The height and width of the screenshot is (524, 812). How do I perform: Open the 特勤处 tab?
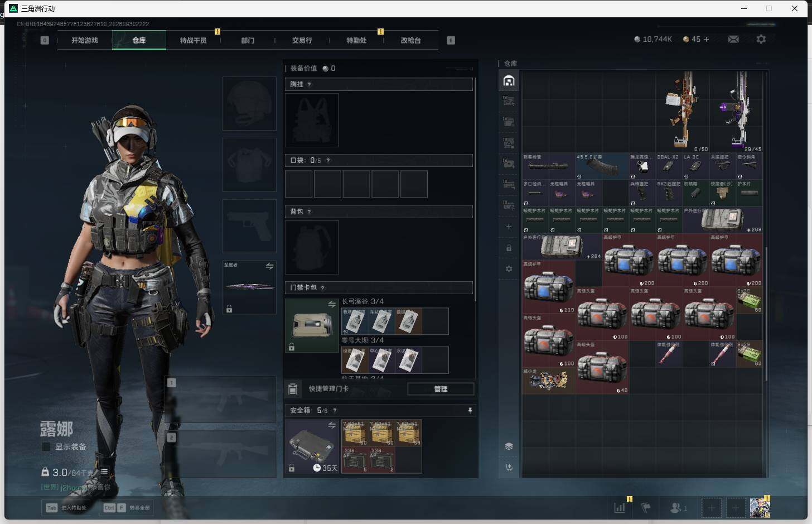pos(356,40)
